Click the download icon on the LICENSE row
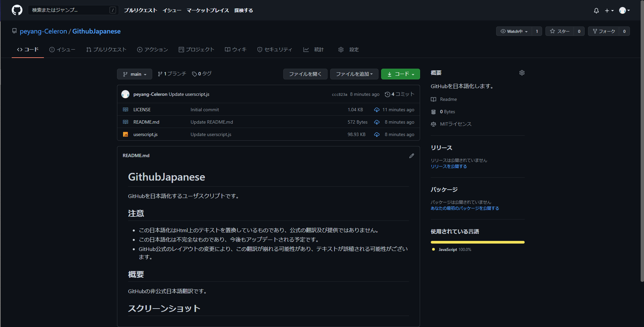This screenshot has height=327, width=644. [377, 110]
